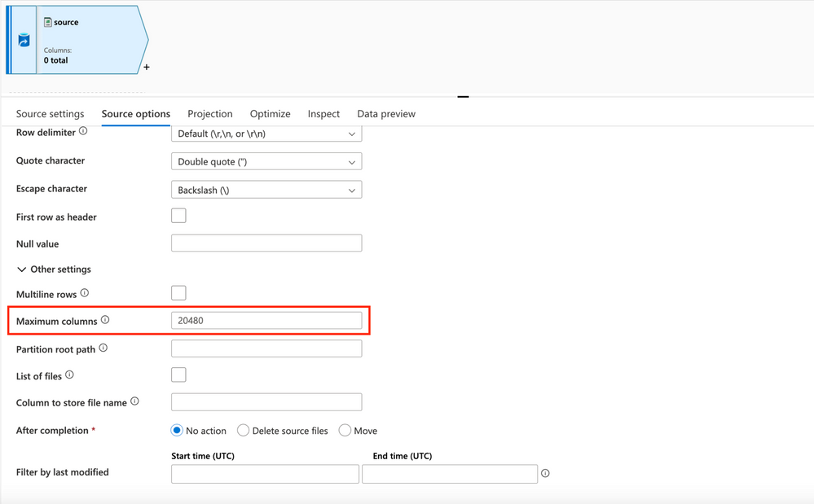Select Delete source files radio option
Screen dimensions: 814x504
243,431
